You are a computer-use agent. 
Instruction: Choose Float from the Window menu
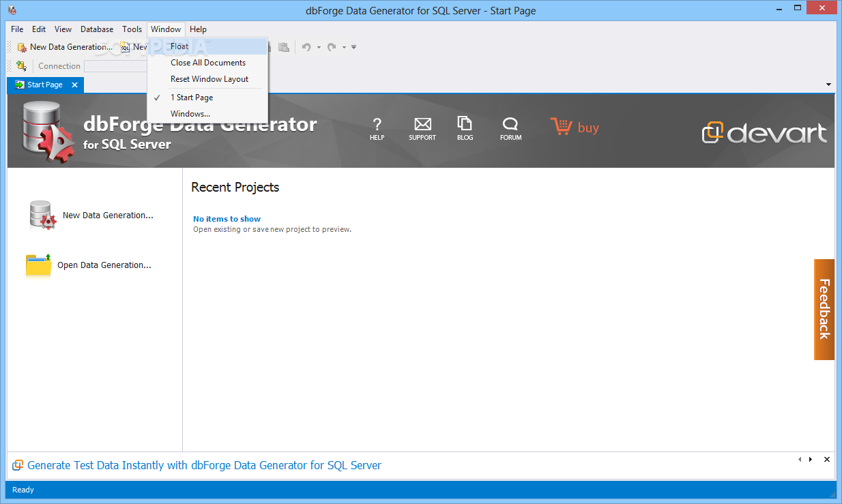click(x=207, y=46)
